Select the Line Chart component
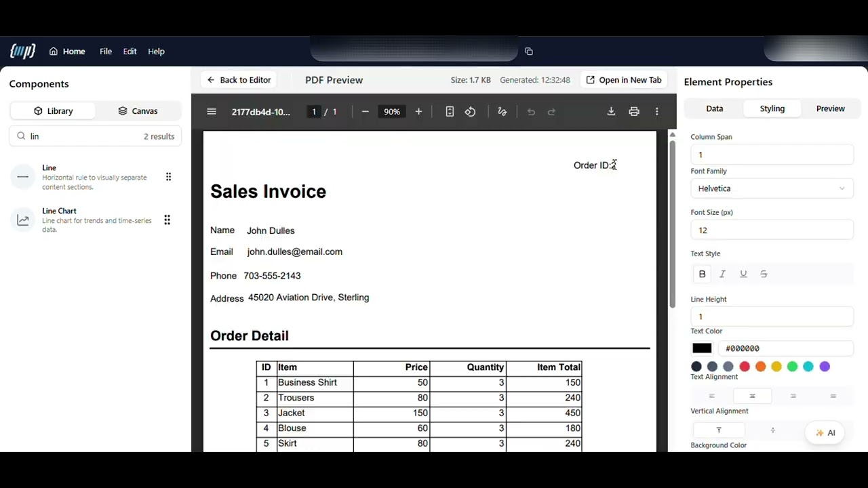 95,220
